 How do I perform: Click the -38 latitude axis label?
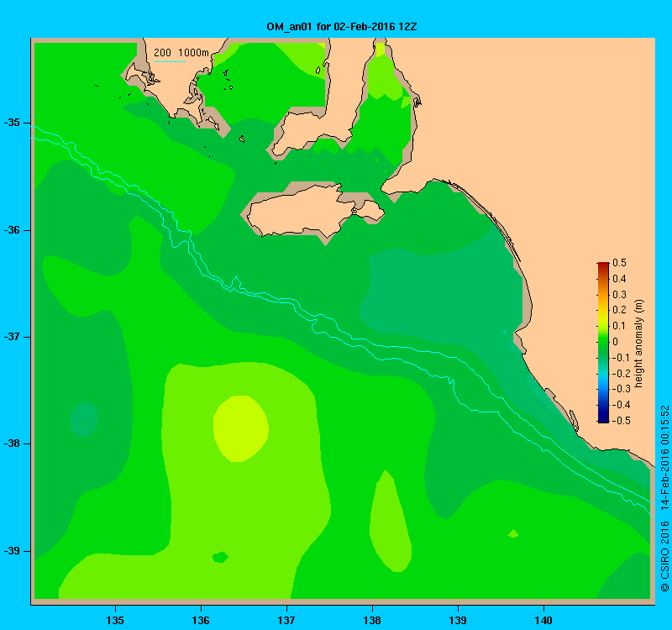coord(12,444)
